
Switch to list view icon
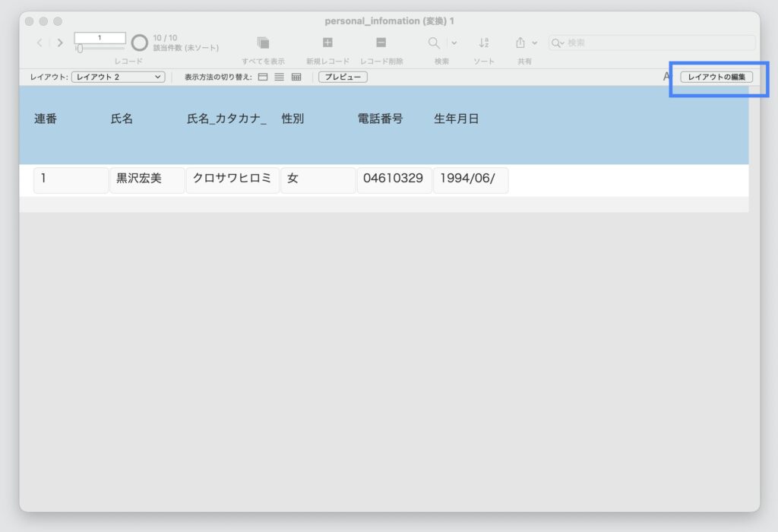pyautogui.click(x=279, y=77)
